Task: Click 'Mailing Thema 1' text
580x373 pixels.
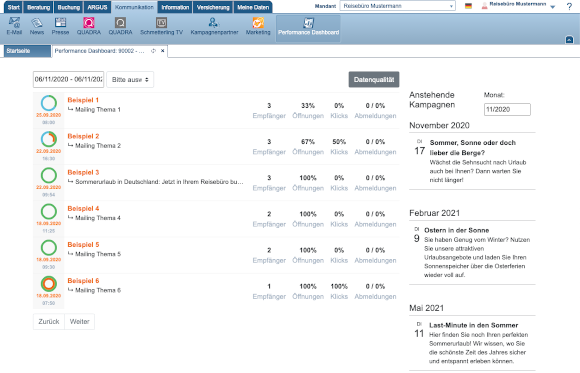Action: [x=98, y=110]
